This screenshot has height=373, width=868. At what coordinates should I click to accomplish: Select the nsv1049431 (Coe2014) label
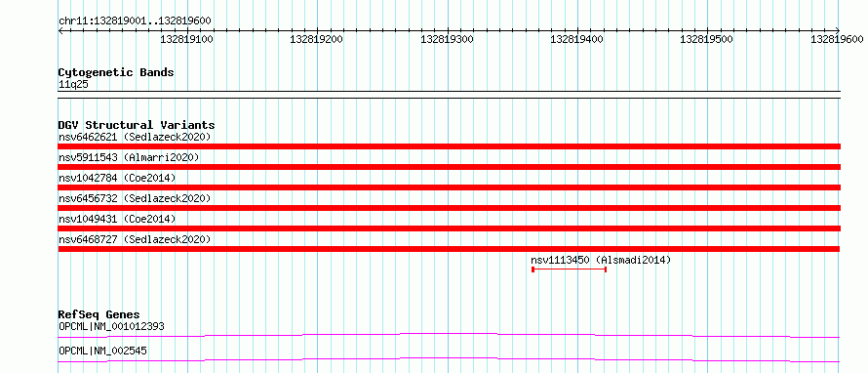coord(117,219)
